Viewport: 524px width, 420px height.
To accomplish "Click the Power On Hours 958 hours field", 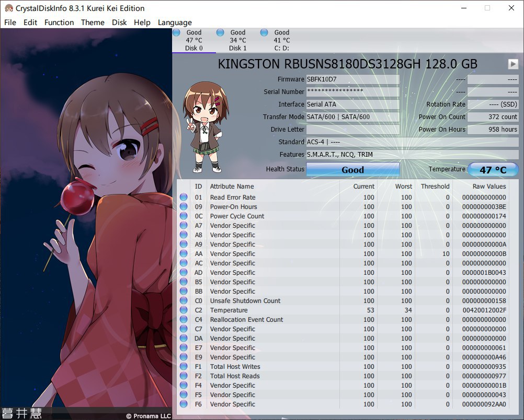I will click(493, 129).
